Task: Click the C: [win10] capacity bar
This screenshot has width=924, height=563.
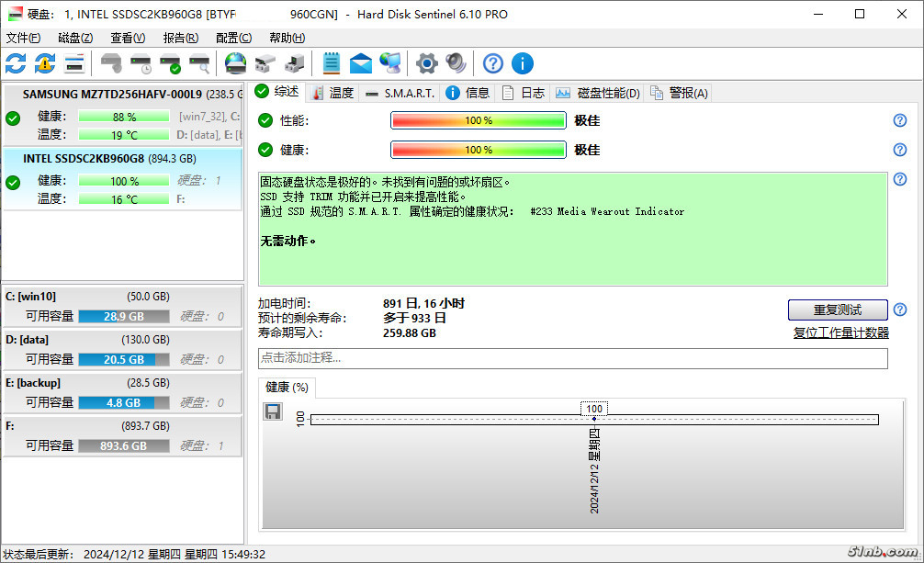Action: (x=123, y=316)
